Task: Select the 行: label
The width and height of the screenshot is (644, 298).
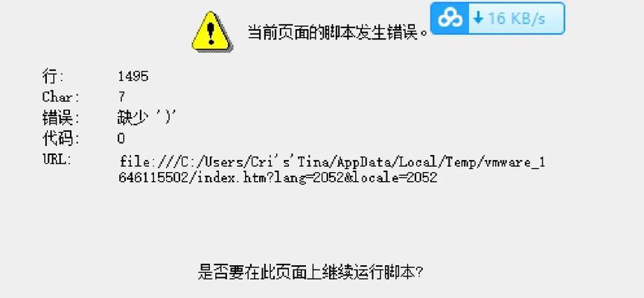Action: (x=53, y=76)
